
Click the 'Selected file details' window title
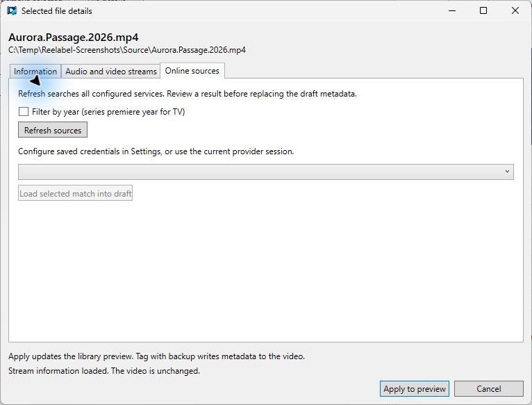[x=57, y=11]
